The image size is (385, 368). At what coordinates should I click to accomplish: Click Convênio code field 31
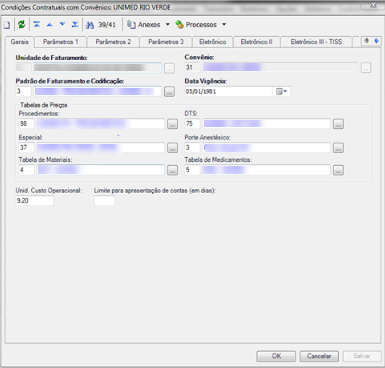192,68
